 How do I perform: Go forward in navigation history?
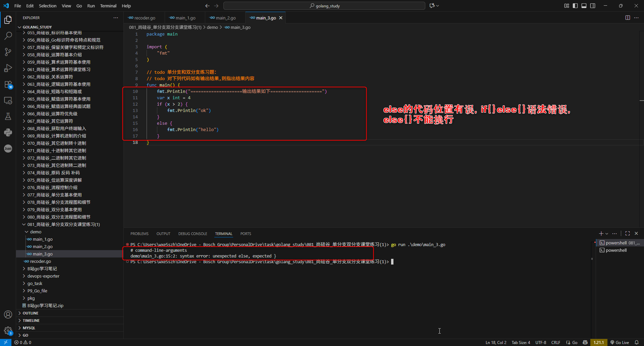216,6
